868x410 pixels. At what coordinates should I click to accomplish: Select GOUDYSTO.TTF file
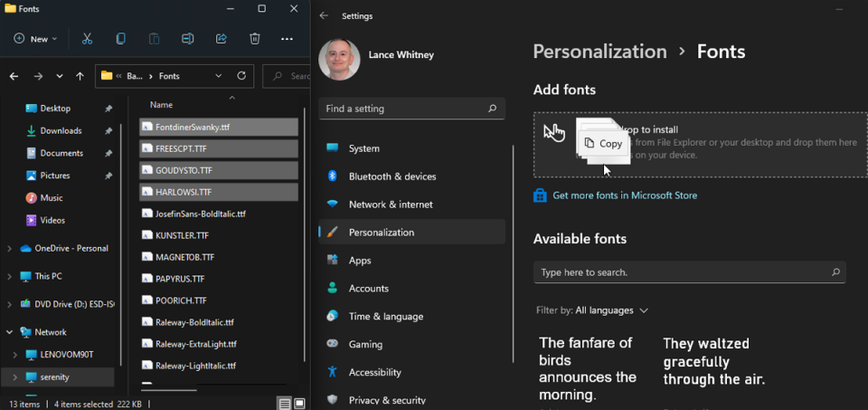click(219, 170)
